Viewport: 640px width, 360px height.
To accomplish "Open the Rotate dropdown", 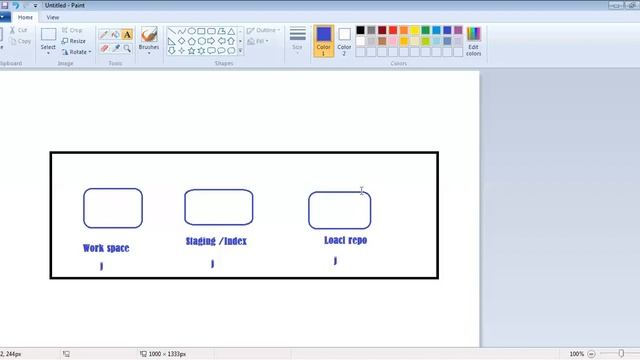I will 76,52.
